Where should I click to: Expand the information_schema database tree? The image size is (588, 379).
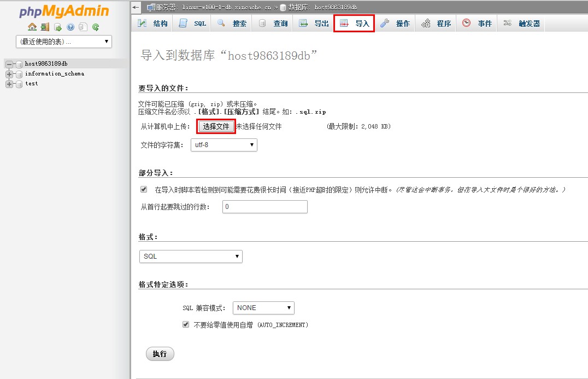pos(9,74)
